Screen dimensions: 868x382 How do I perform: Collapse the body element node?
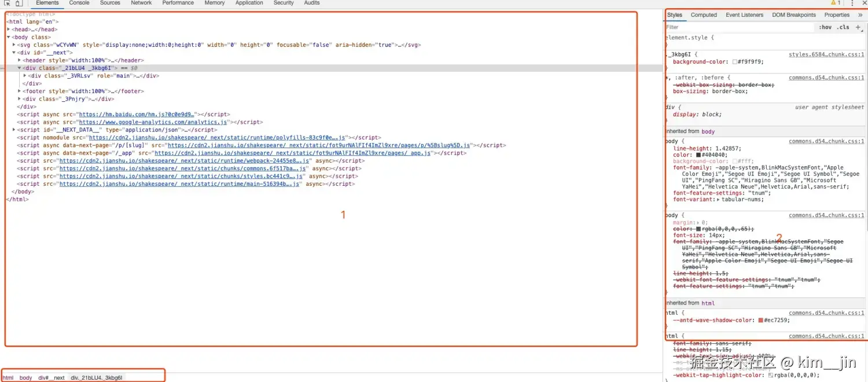[x=9, y=37]
